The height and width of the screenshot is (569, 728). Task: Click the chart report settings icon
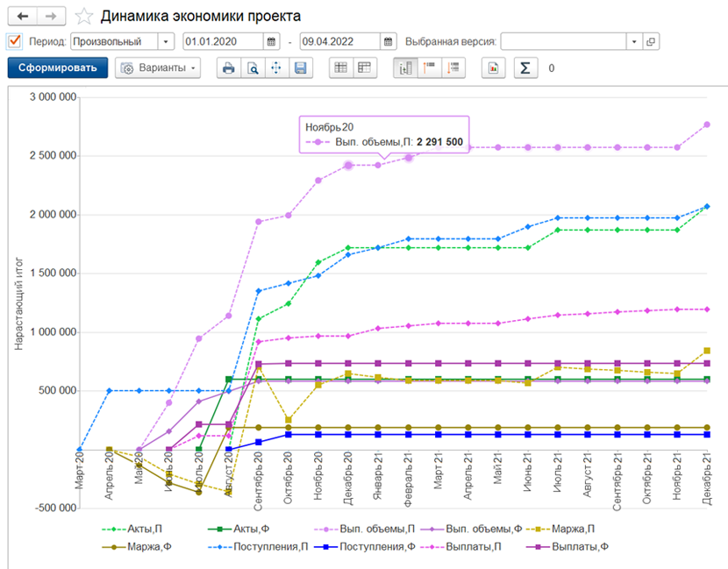pos(493,68)
